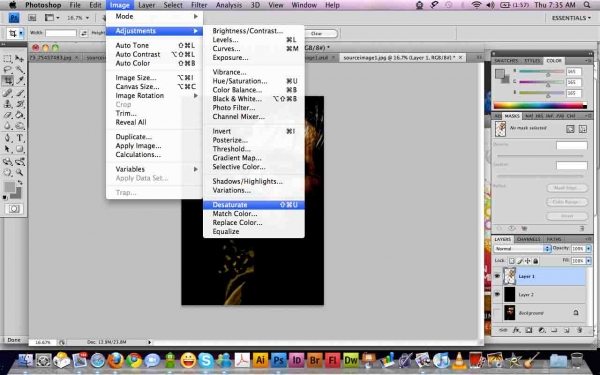This screenshot has width=600, height=375.
Task: Click the foreground color swatch in toolbox
Action: [x=9, y=187]
